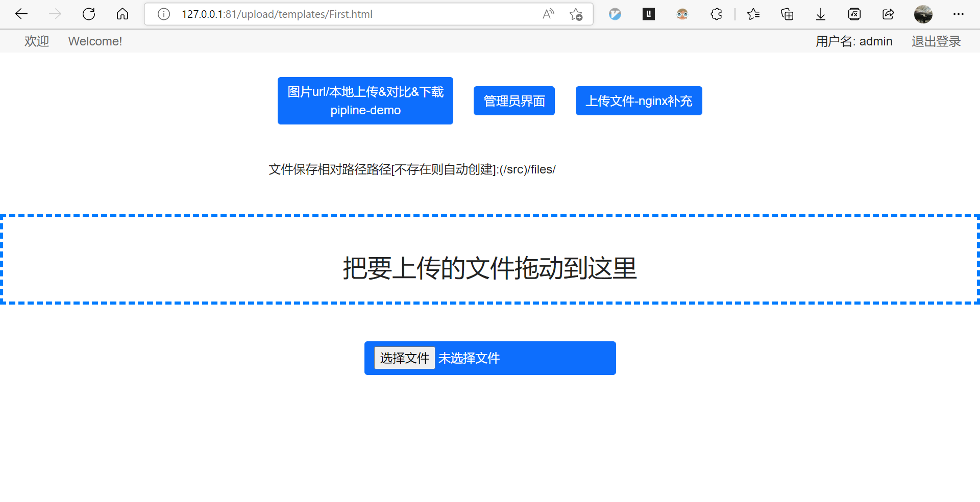The width and height of the screenshot is (980, 502).
Task: Click the 文件保存相对路径 path text line
Action: [412, 169]
